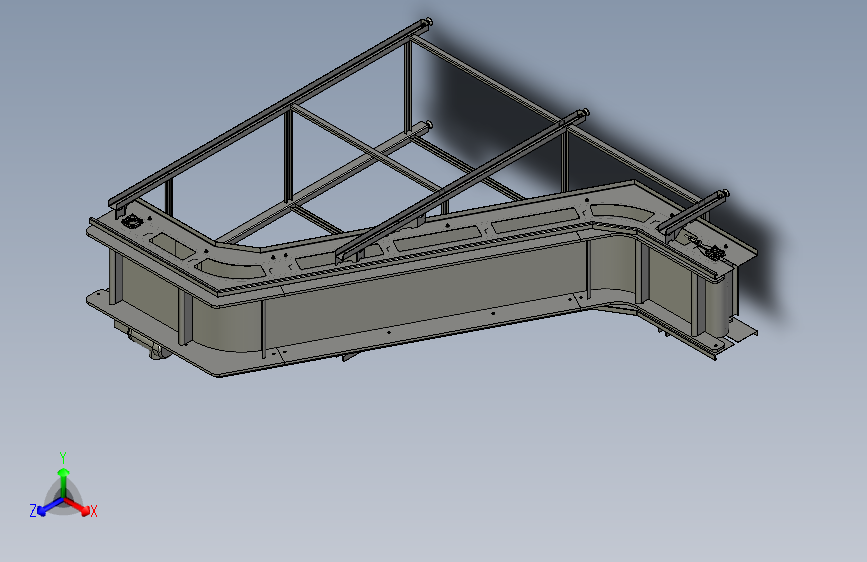The height and width of the screenshot is (562, 867).
Task: Click the red X axis arrow on the triad
Action: pyautogui.click(x=78, y=506)
